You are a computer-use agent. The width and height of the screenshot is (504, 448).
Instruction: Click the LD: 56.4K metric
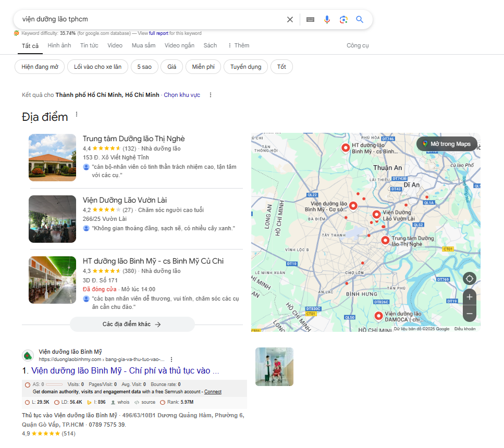(x=68, y=402)
